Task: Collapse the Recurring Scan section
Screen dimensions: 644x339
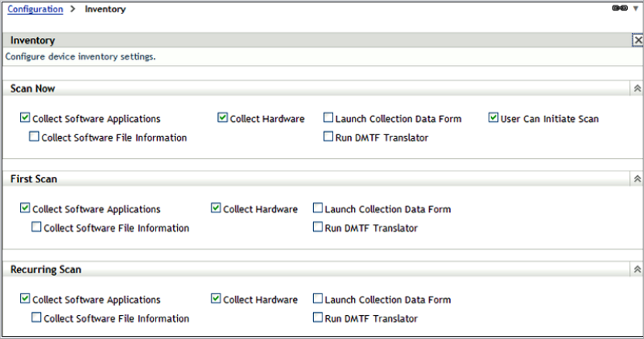Action: pyautogui.click(x=637, y=270)
